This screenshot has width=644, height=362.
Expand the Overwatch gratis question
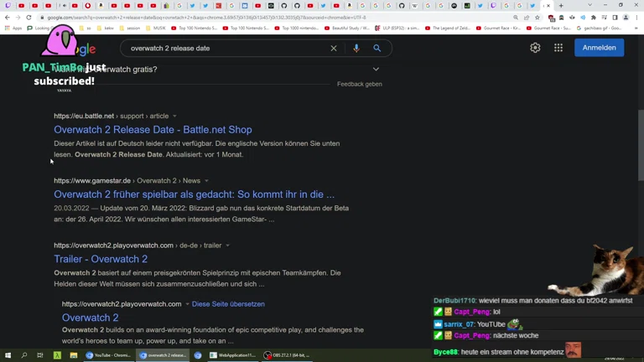[x=376, y=70]
